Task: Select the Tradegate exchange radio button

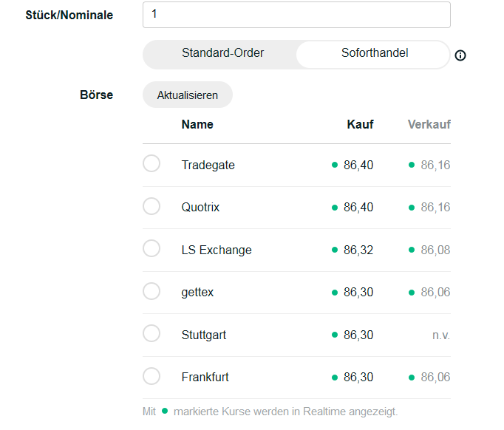Action: pyautogui.click(x=151, y=164)
